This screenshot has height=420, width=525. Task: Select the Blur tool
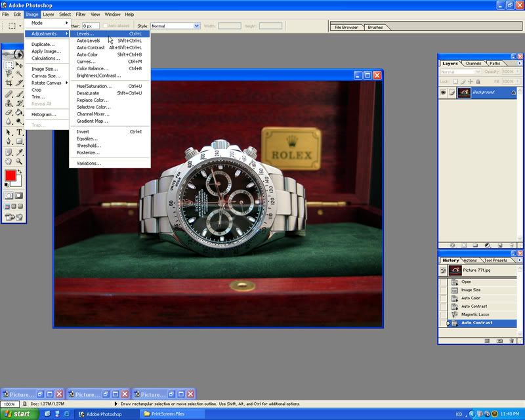coord(9,121)
